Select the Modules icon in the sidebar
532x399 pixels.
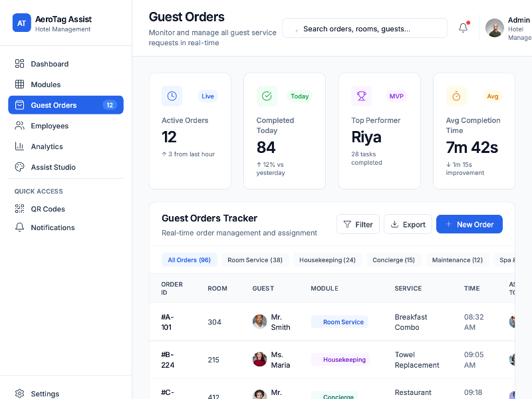point(20,84)
